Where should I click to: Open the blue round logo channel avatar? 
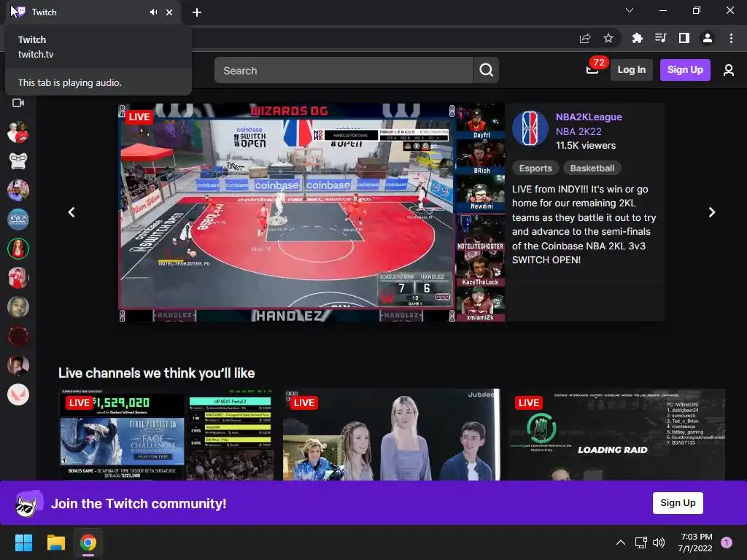pyautogui.click(x=18, y=219)
